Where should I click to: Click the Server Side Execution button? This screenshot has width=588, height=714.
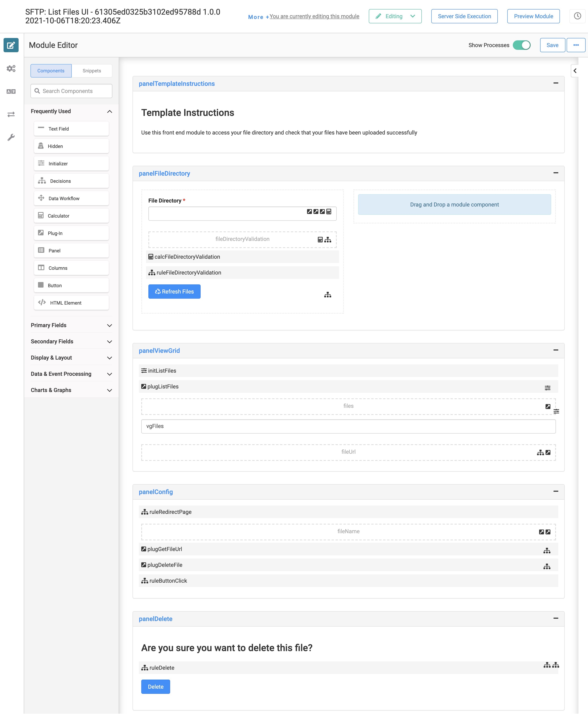point(464,16)
